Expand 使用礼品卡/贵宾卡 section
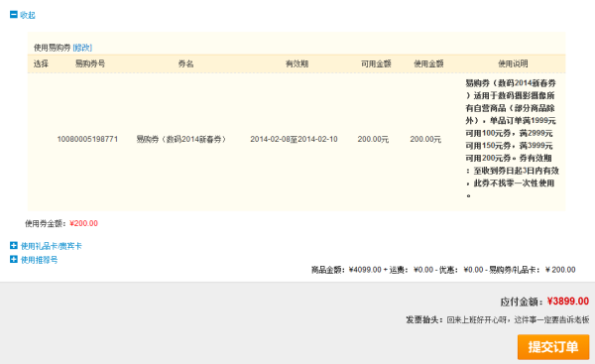 (x=51, y=246)
